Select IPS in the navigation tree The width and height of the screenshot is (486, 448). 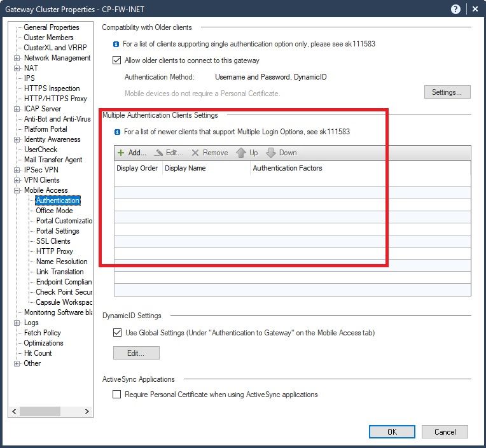[29, 78]
